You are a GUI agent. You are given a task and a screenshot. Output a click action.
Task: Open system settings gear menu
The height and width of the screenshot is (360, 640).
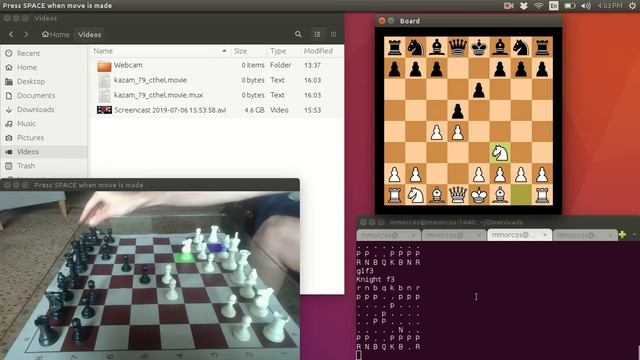pos(632,6)
